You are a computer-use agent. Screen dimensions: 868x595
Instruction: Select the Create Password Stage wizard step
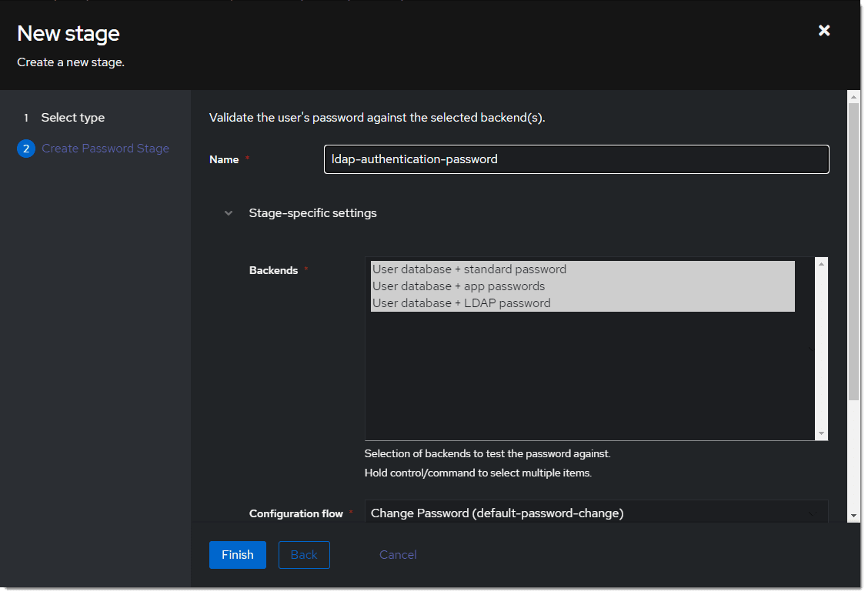(x=105, y=149)
